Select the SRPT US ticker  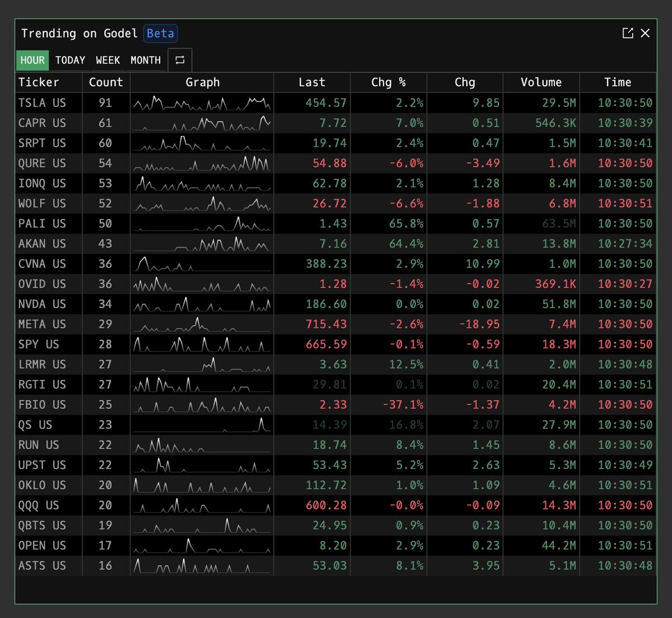pos(42,143)
